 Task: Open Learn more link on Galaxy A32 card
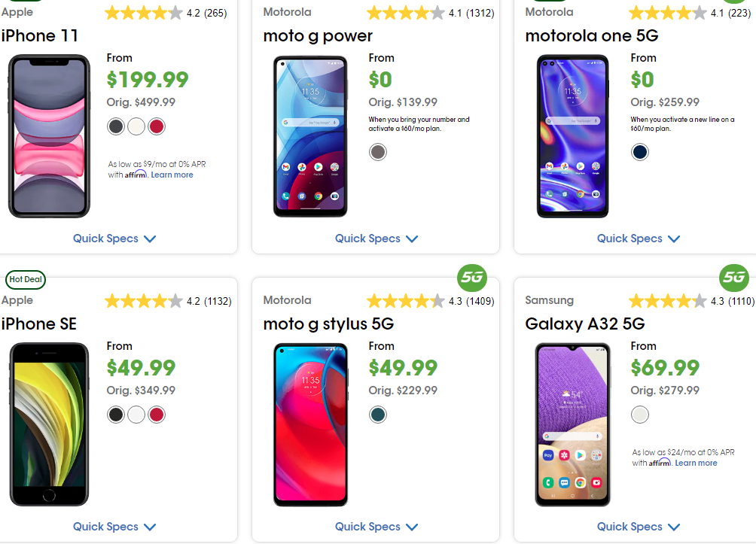click(x=695, y=463)
